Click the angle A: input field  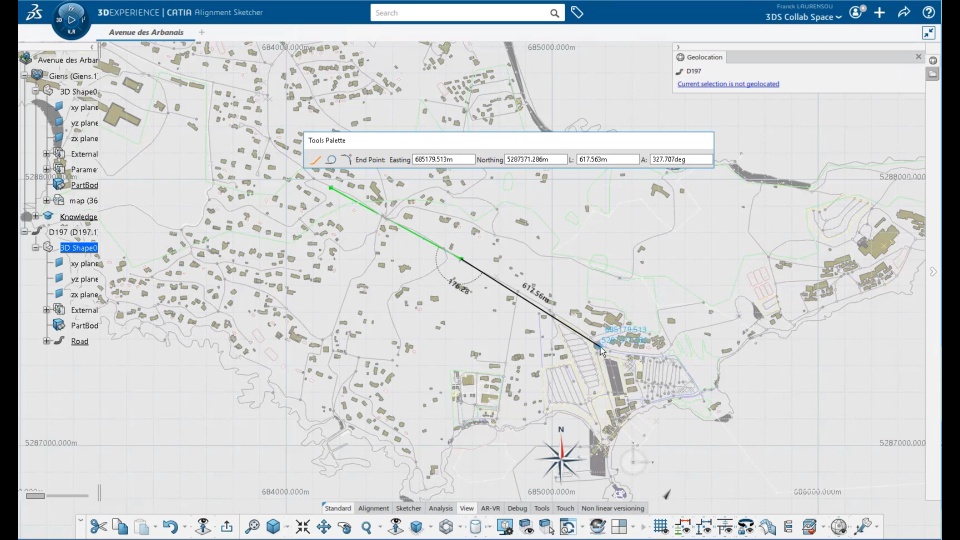pyautogui.click(x=681, y=159)
